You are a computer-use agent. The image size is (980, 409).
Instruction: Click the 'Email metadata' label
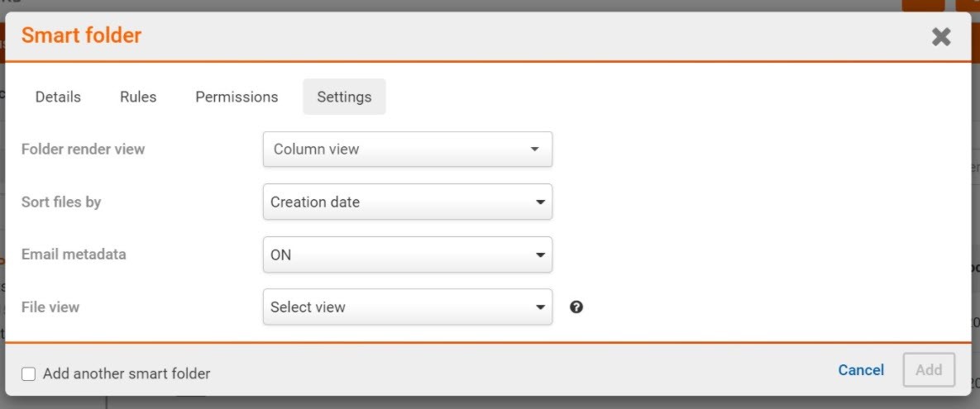(x=74, y=254)
